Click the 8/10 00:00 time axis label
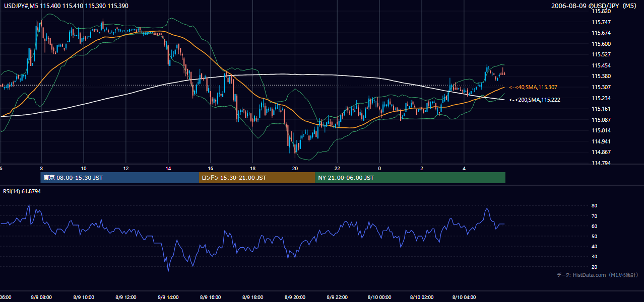The image size is (644, 302). [x=379, y=297]
